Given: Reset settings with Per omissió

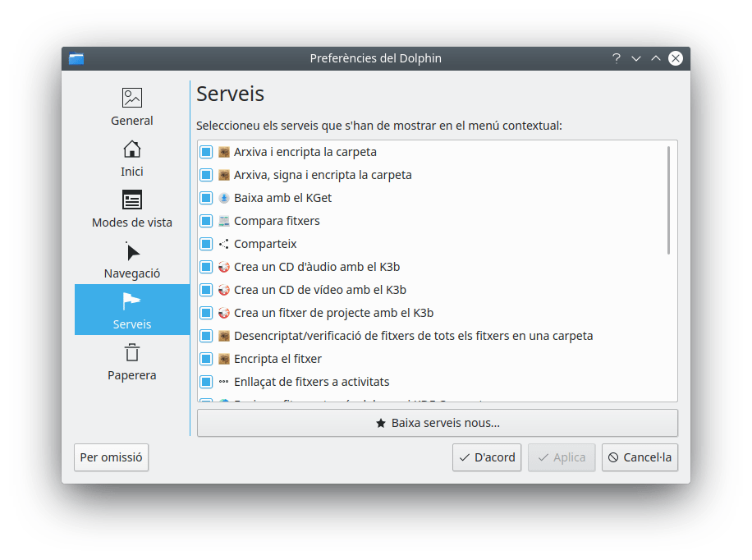Looking at the screenshot, I should [112, 457].
